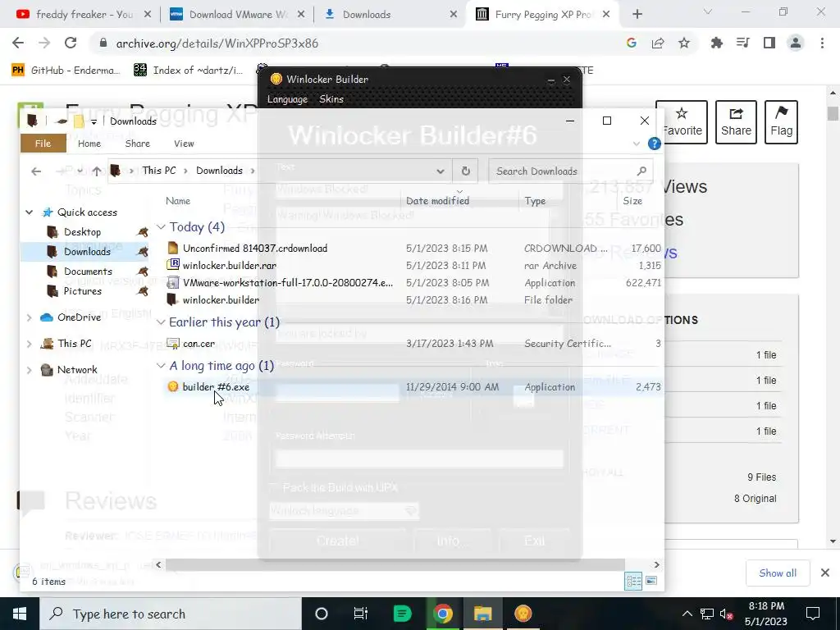This screenshot has width=840, height=630.
Task: Click Show all in downloads bar
Action: tap(778, 573)
